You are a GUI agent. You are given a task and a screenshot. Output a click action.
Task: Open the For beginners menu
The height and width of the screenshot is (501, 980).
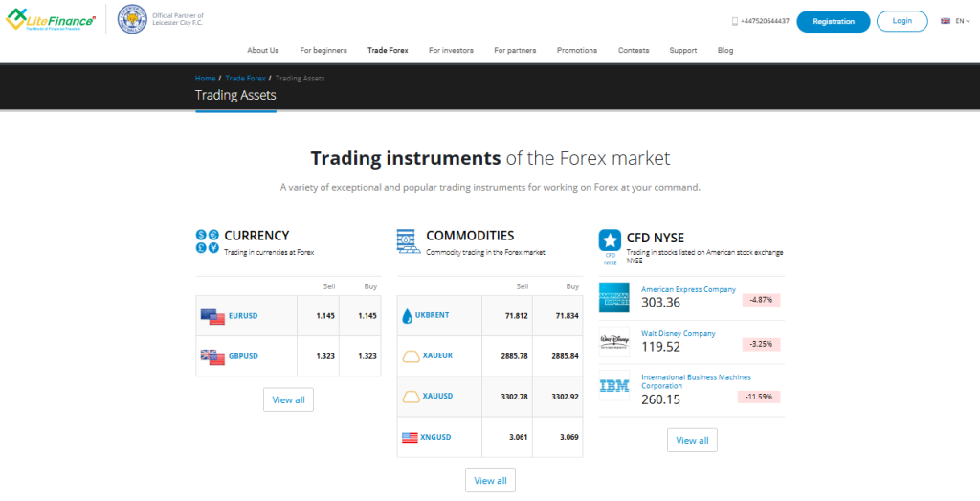[x=323, y=50]
